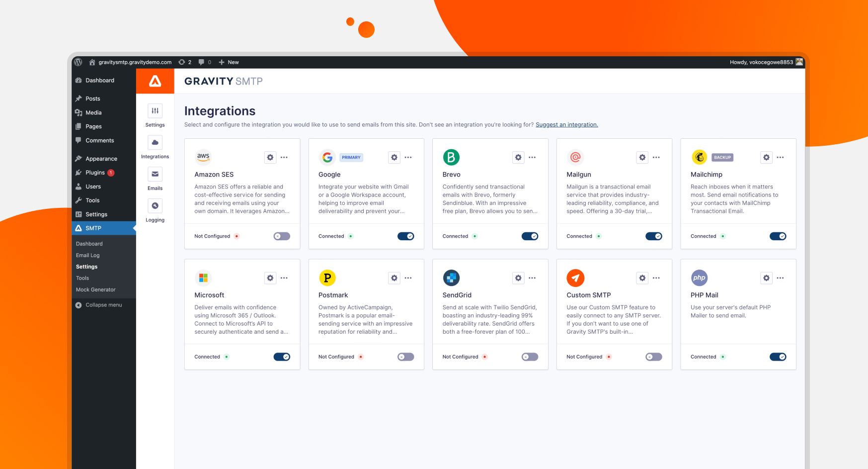Open Integrations cloud icon in sidebar

tap(155, 143)
